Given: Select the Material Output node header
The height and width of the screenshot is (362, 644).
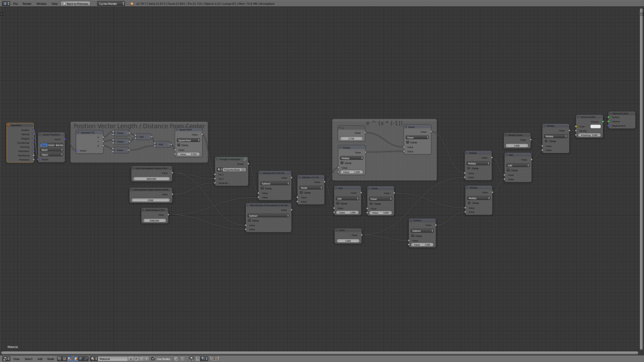Looking at the screenshot, I should (x=621, y=113).
